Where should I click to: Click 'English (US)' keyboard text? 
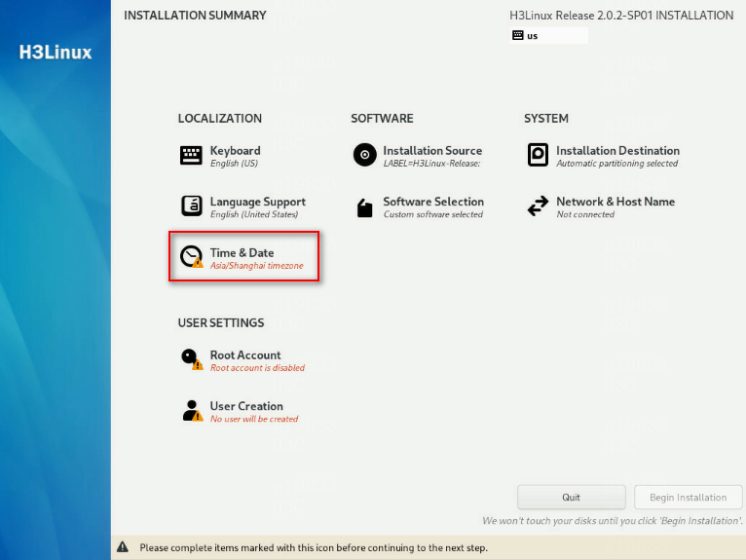(x=234, y=164)
